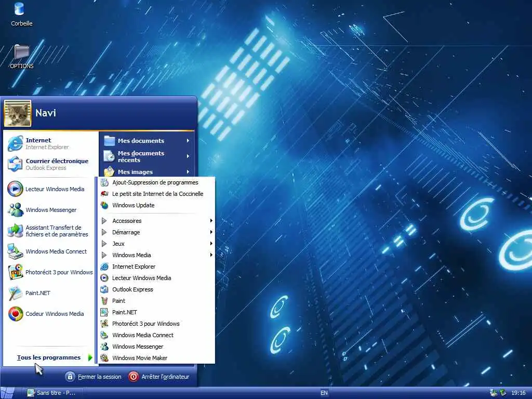The width and height of the screenshot is (532, 399).
Task: Open Windows Messenger in programs list
Action: point(156,347)
